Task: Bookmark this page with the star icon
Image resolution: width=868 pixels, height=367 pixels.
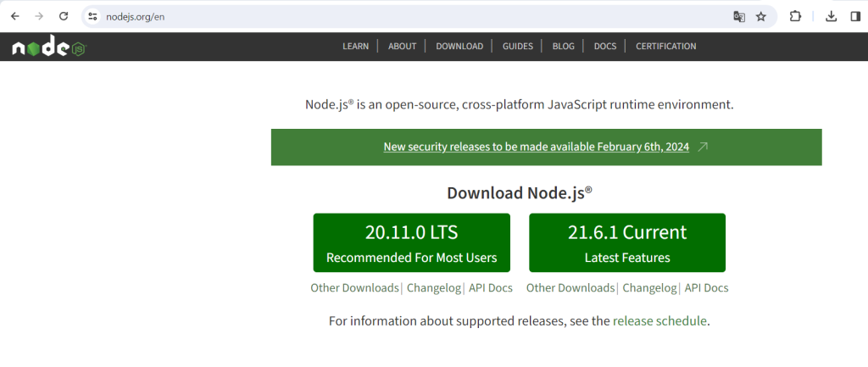Action: pyautogui.click(x=761, y=17)
